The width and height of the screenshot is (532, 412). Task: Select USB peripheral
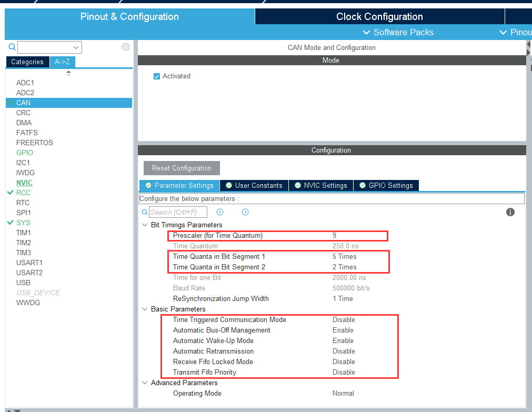point(23,283)
